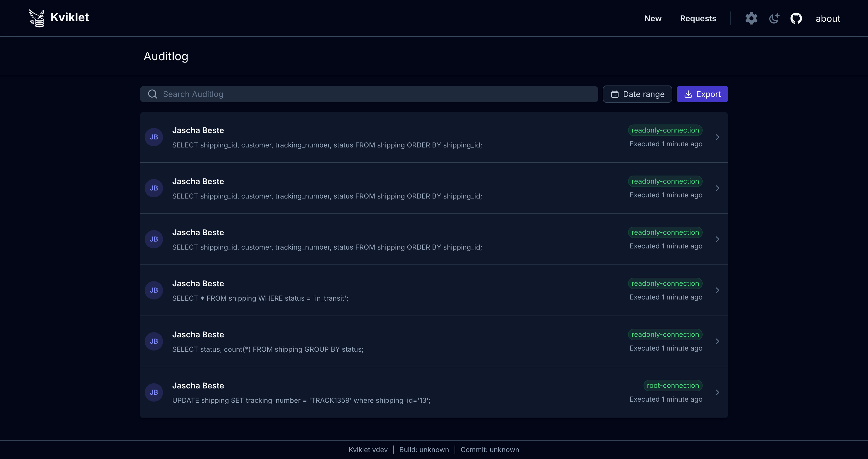Open the about menu link
This screenshot has width=868, height=459.
tap(828, 19)
